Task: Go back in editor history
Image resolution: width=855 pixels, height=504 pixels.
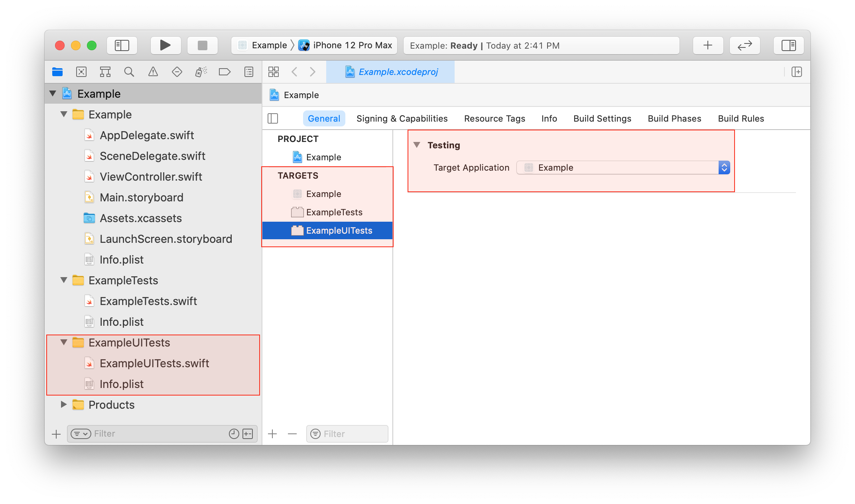Action: pyautogui.click(x=294, y=72)
